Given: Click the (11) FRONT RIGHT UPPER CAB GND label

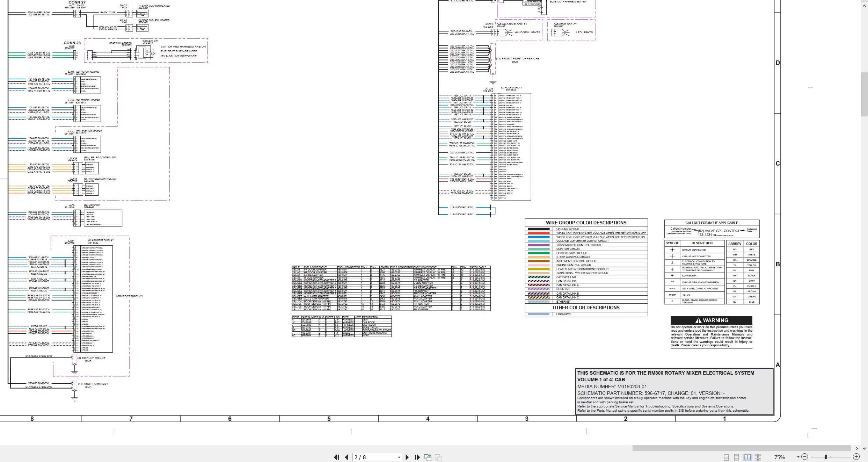Looking at the screenshot, I should (517, 60).
